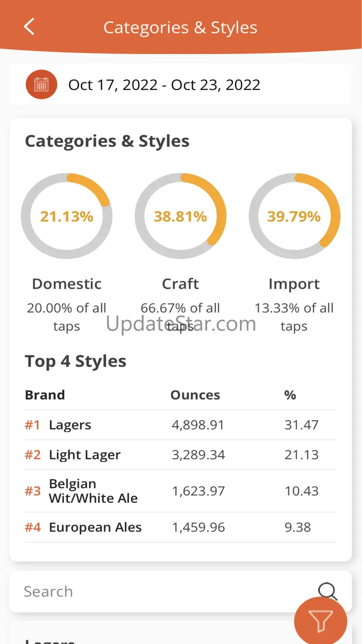Image resolution: width=362 pixels, height=644 pixels.
Task: Tap the Domestic 21.13% donut chart
Action: tap(66, 216)
